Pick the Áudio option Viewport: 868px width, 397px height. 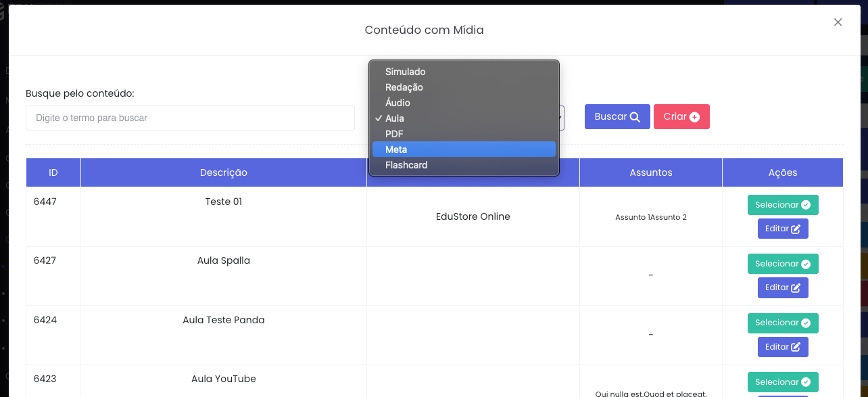[x=398, y=103]
